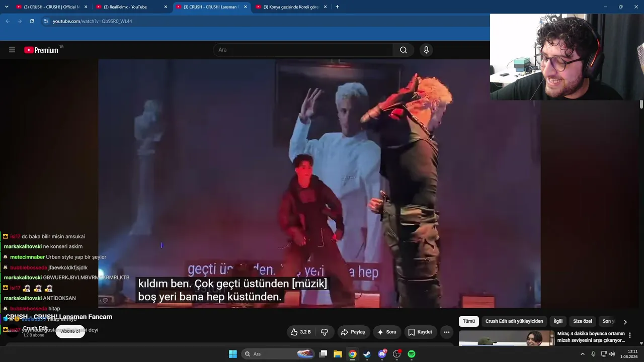Open Steam from the taskbar
The image size is (644, 362).
point(367,354)
